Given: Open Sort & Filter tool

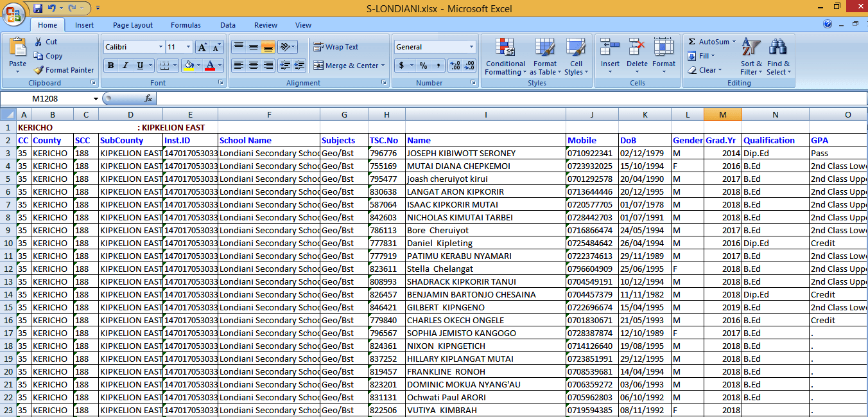Looking at the screenshot, I should 751,57.
